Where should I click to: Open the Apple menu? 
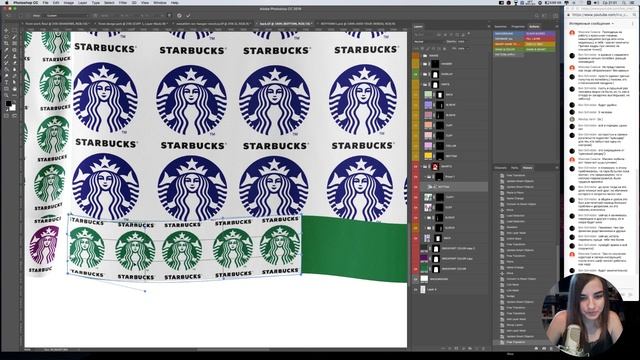(x=6, y=2)
